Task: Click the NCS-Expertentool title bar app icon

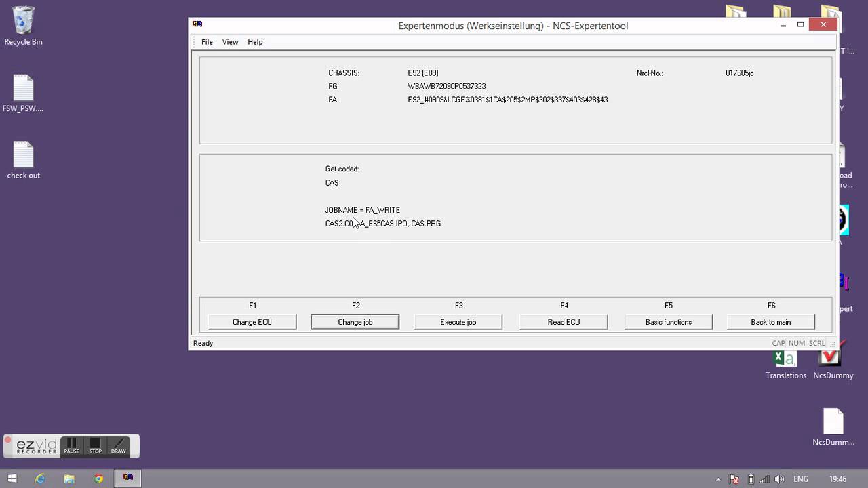Action: [x=197, y=24]
